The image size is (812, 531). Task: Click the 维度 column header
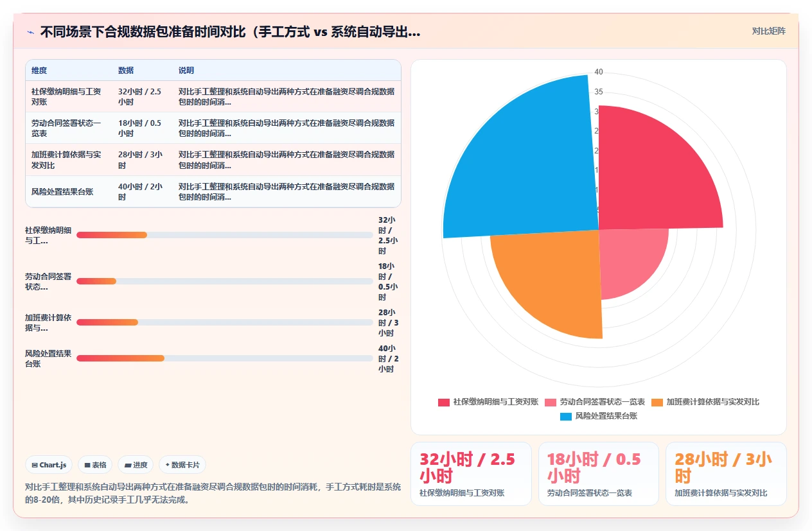39,71
